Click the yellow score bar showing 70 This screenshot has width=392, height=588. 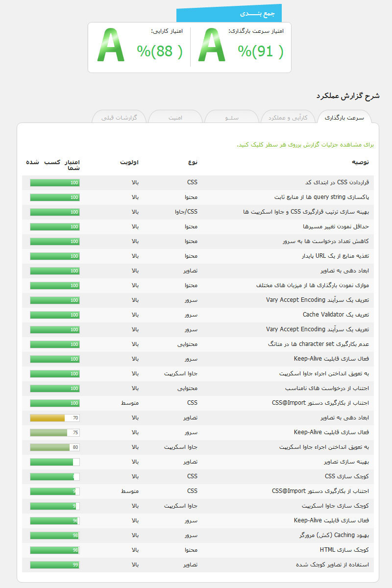pos(55,418)
